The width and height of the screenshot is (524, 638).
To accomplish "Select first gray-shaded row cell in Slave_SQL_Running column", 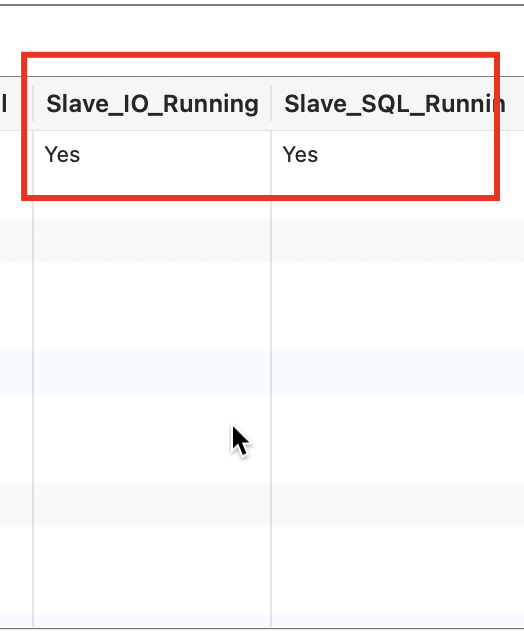I will pos(397,241).
